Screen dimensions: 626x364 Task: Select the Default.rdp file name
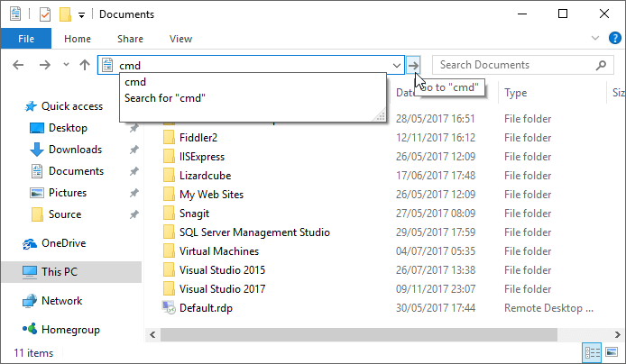point(206,308)
